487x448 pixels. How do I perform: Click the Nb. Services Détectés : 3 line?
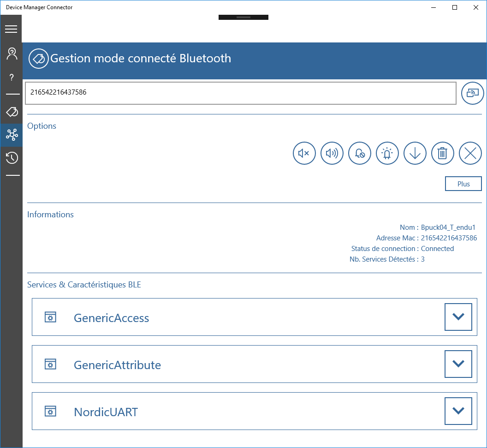click(387, 259)
